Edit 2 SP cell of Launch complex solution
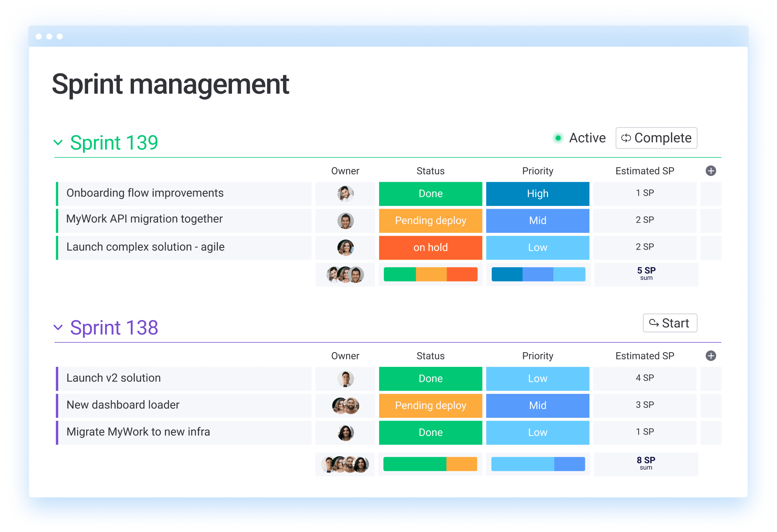The image size is (777, 532). pyautogui.click(x=645, y=247)
